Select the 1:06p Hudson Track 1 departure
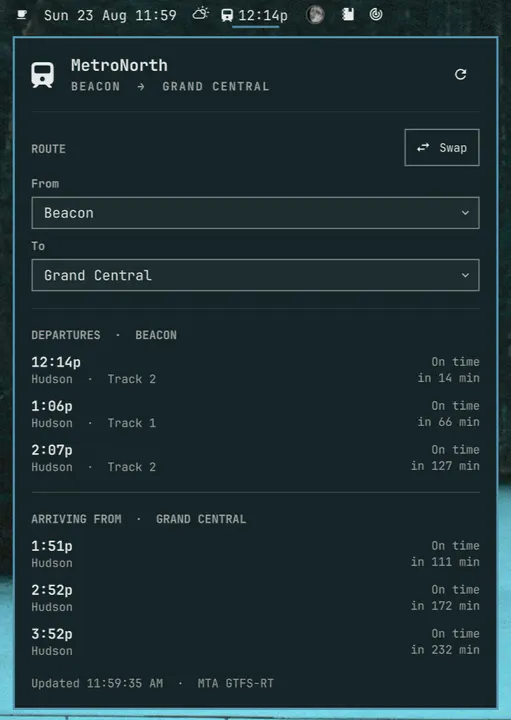This screenshot has height=720, width=511. coord(255,414)
